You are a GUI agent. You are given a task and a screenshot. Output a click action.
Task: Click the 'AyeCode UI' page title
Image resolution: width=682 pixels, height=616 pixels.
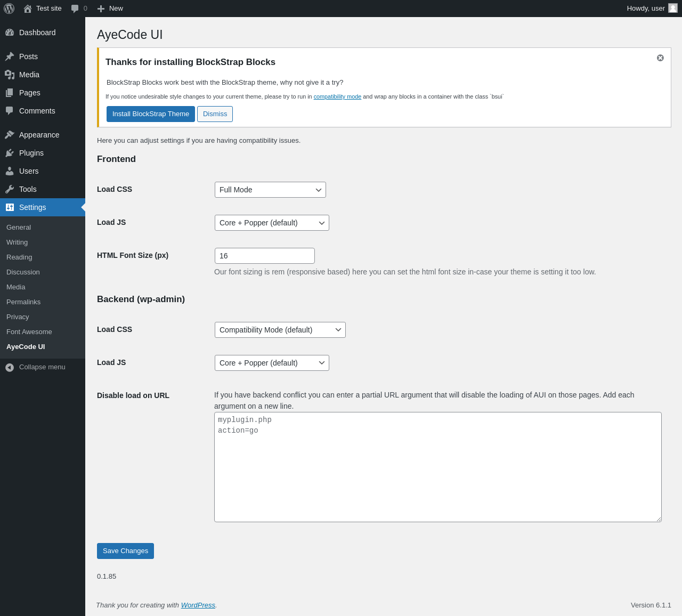130,35
